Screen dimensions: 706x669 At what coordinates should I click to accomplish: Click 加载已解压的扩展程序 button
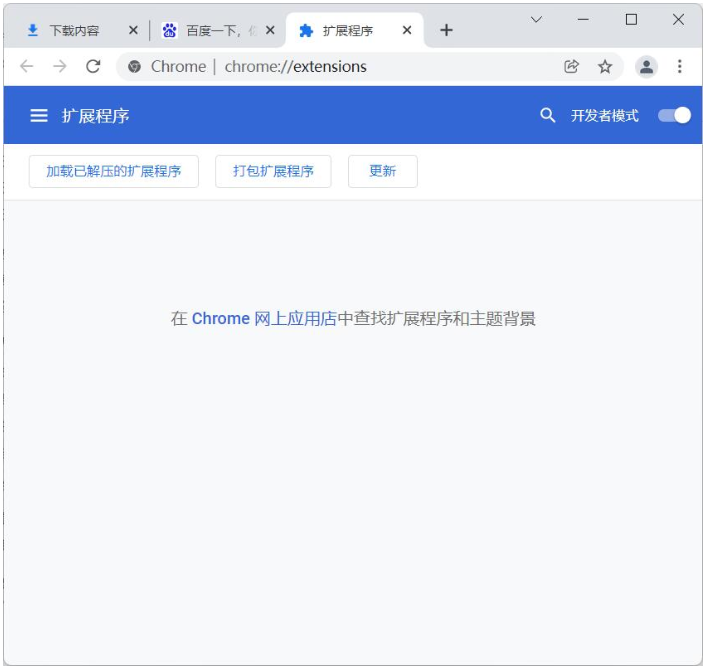pos(114,171)
